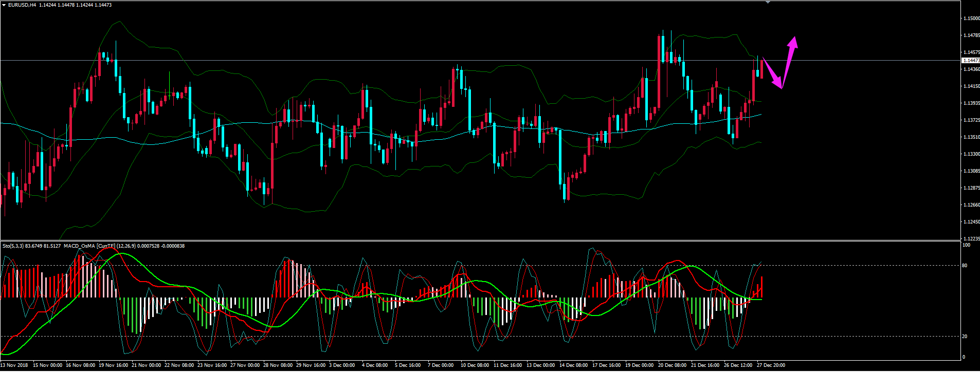Click the 23 Nov 16:00 time label
Image resolution: width=980 pixels, height=372 pixels.
[x=212, y=365]
